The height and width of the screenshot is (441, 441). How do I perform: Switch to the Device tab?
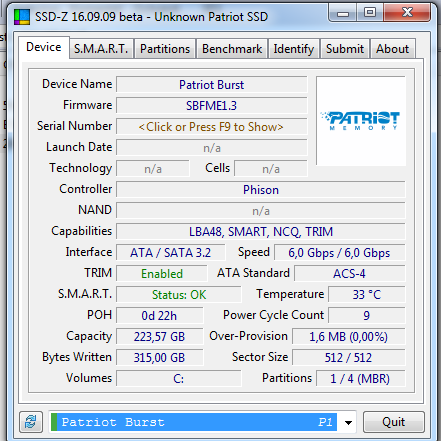tap(44, 47)
